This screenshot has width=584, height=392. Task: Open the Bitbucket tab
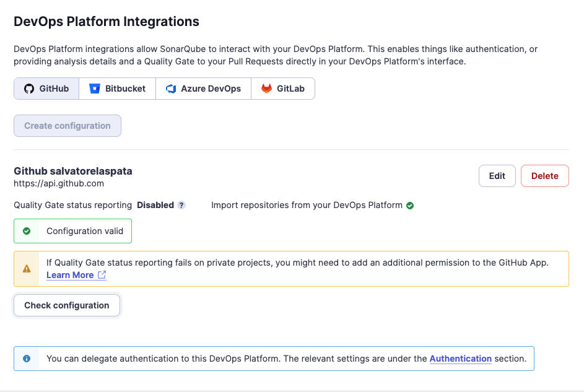(x=118, y=89)
